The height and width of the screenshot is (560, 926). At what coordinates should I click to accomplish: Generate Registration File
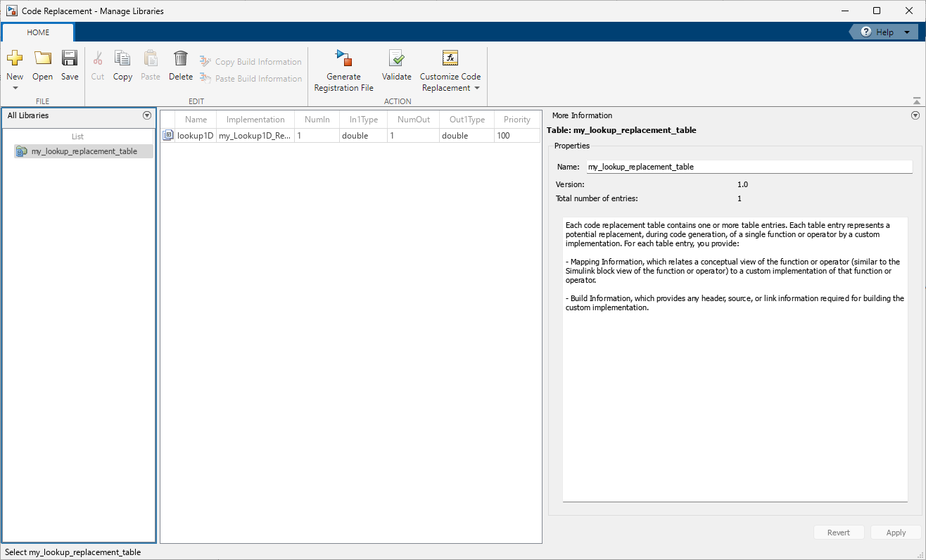click(x=344, y=70)
